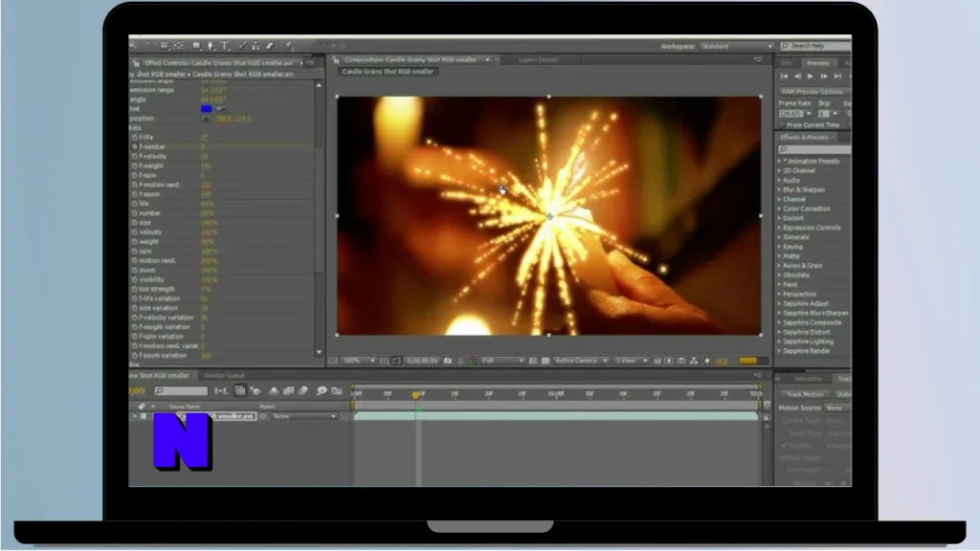Click the Graph Editor icon in timeline
980x551 pixels.
tap(337, 391)
